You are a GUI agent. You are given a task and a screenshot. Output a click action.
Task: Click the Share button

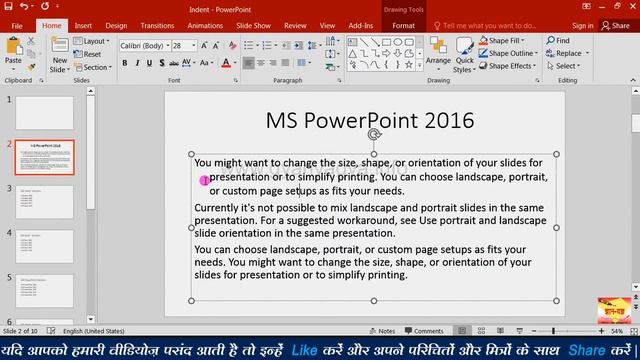(616, 25)
